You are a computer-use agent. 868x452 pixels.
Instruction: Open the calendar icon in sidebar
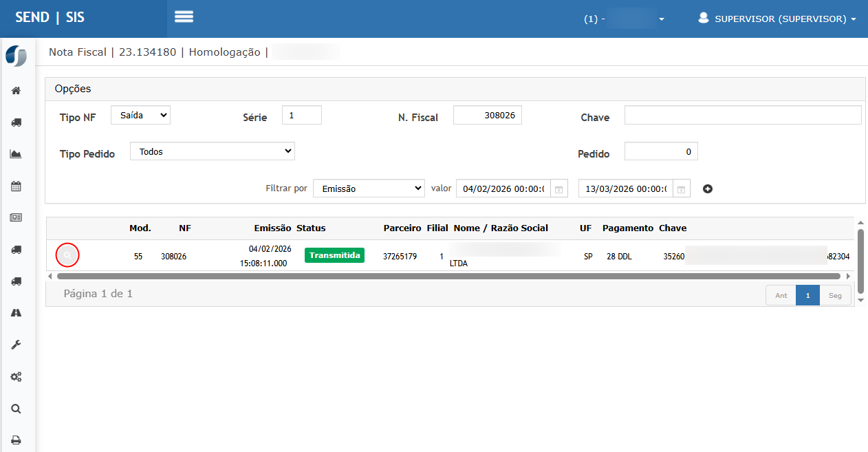pos(16,186)
